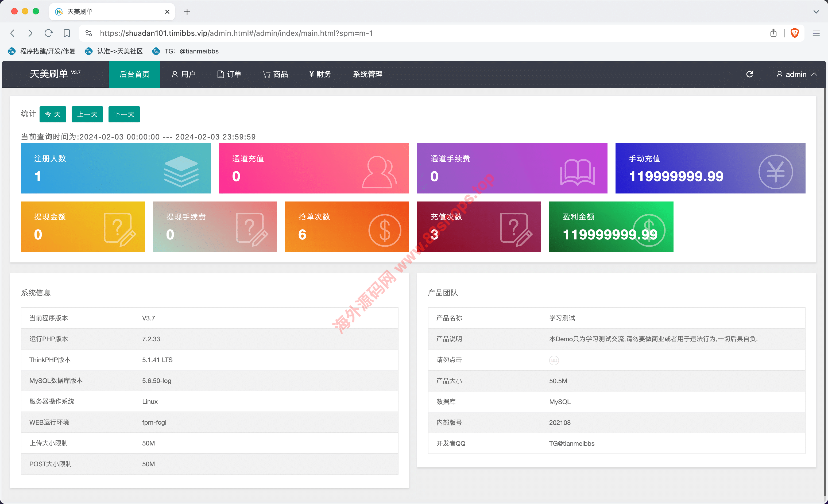Open the 财务 navigation menu
This screenshot has width=828, height=504.
(320, 74)
